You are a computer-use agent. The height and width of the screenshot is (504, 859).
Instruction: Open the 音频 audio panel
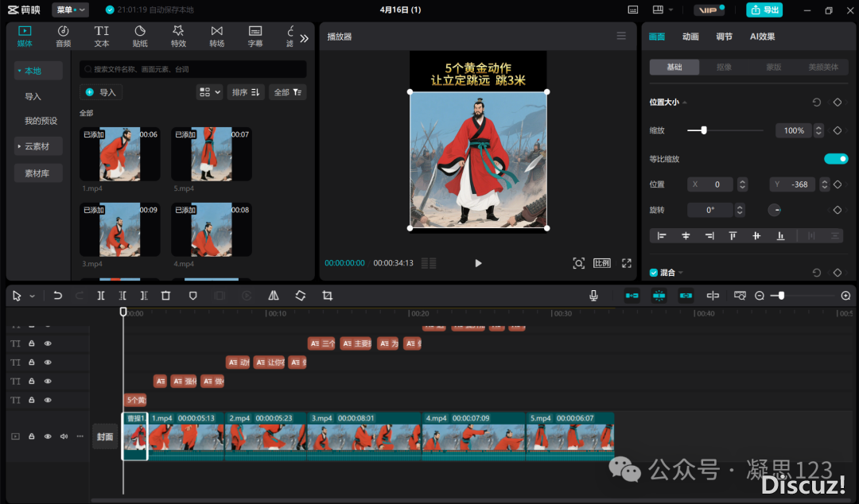pyautogui.click(x=64, y=36)
